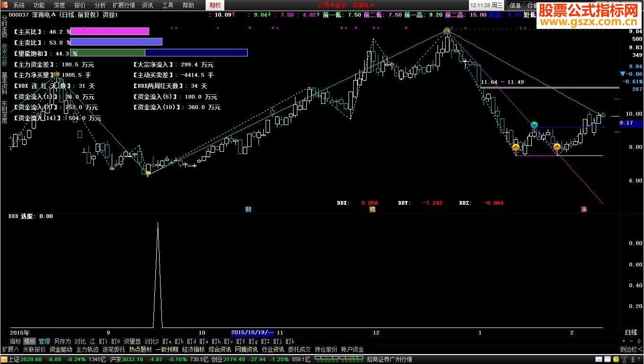Expand the 扩展∧ panel toggle
The image size is (644, 364).
pos(10,349)
